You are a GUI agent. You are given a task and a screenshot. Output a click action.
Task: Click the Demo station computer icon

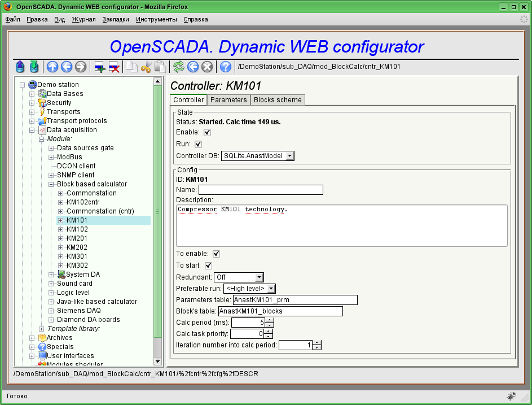(x=33, y=85)
